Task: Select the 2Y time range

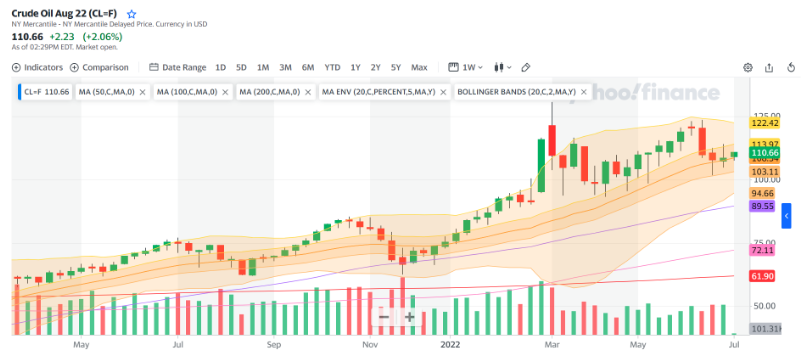Action: [376, 67]
